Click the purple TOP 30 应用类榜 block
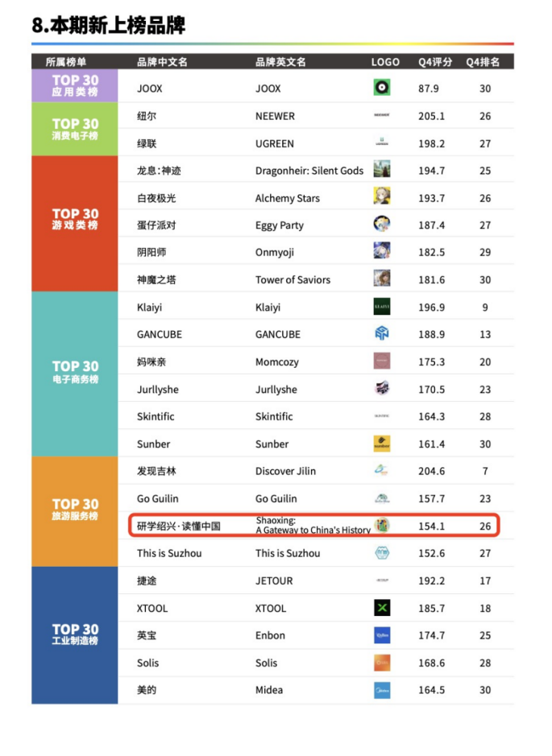 [75, 85]
